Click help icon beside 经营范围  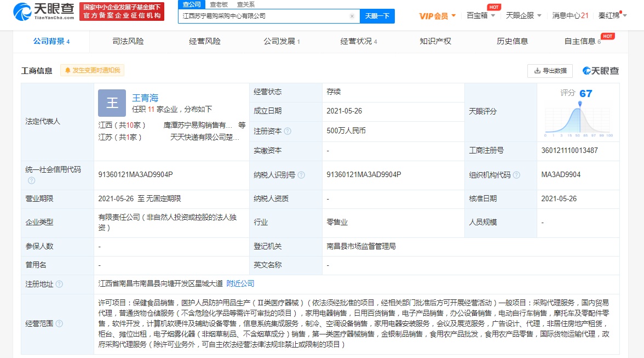pyautogui.click(x=59, y=323)
